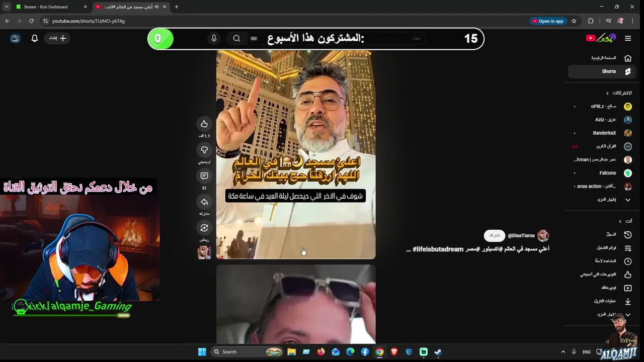Mute the YouTube tab audio icon
The height and width of the screenshot is (362, 644).
156,7
